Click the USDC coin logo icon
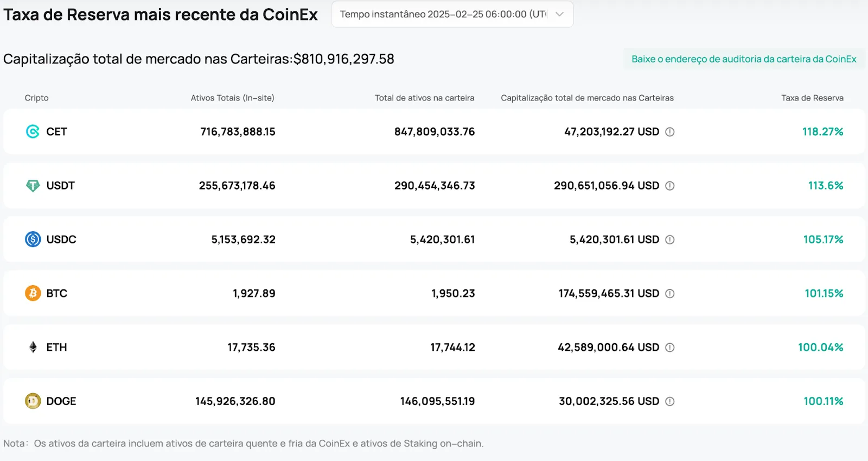 pos(33,239)
